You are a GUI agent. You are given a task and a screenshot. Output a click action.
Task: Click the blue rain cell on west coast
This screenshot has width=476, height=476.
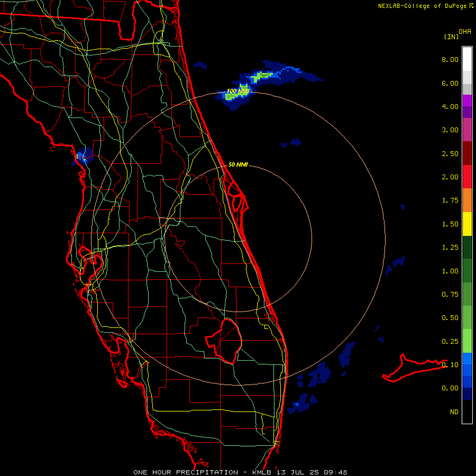83,157
